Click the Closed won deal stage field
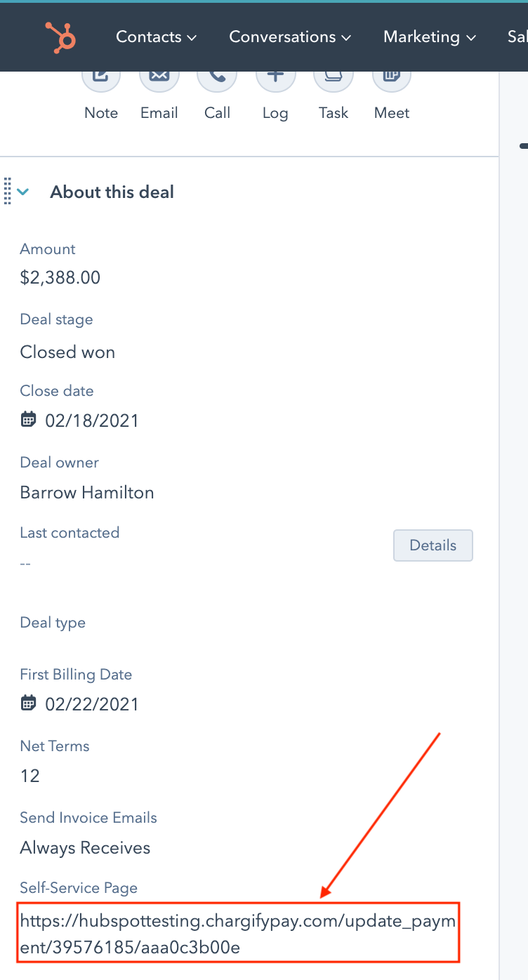This screenshot has height=980, width=528. coord(67,352)
